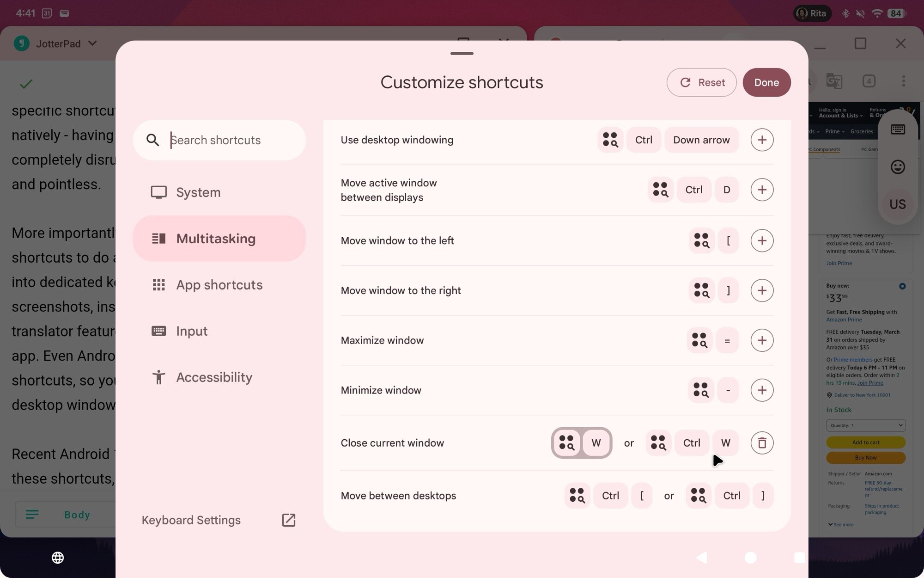Add shortcut for Maximize window

762,340
